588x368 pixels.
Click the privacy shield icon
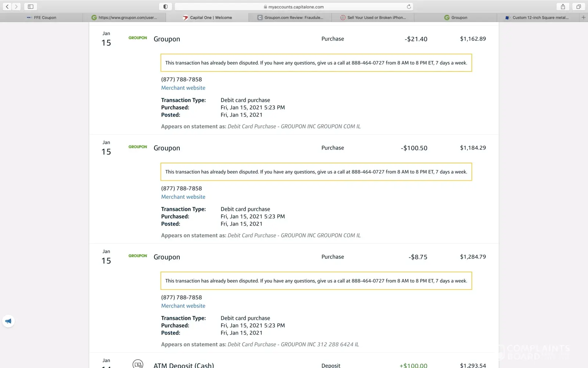165,7
